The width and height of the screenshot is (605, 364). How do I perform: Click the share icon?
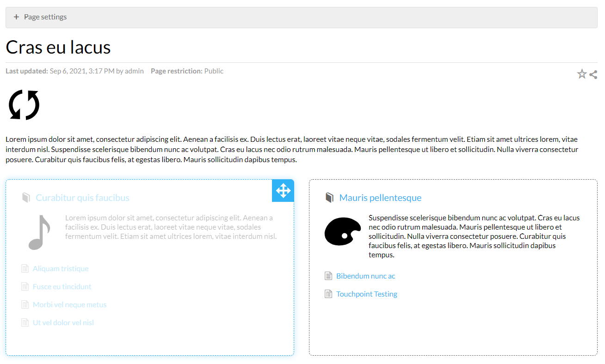click(593, 74)
